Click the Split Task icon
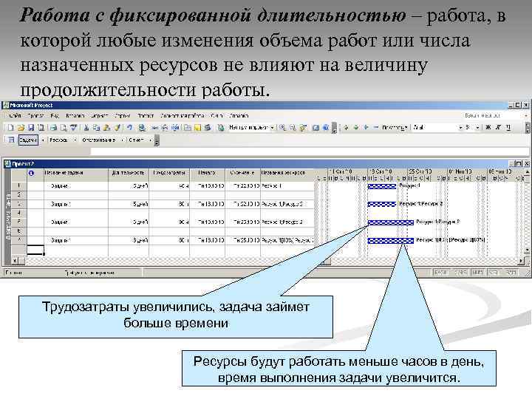532x399 pixels. click(175, 128)
